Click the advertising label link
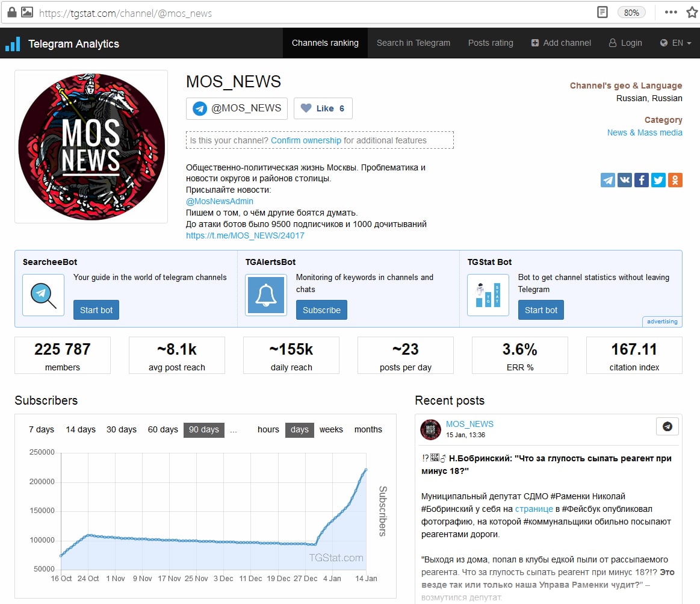Image resolution: width=700 pixels, height=604 pixels. click(662, 322)
